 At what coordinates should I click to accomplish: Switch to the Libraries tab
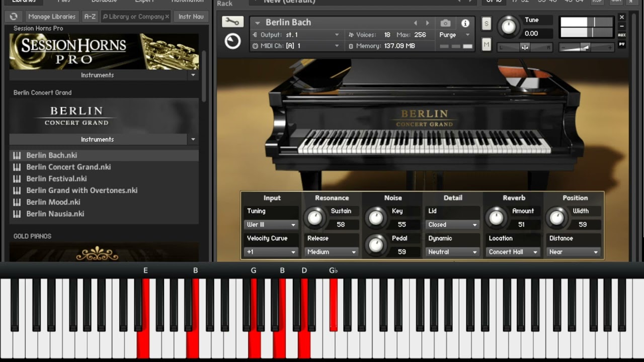point(24,2)
